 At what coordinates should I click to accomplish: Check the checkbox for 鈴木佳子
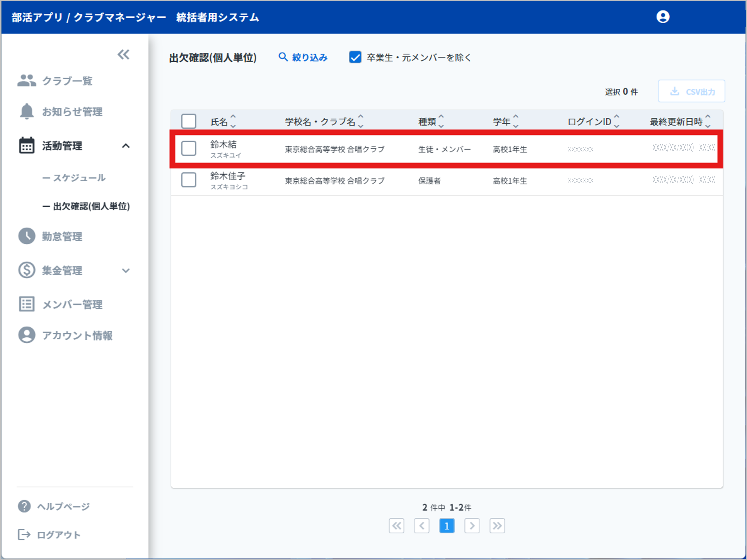(188, 180)
